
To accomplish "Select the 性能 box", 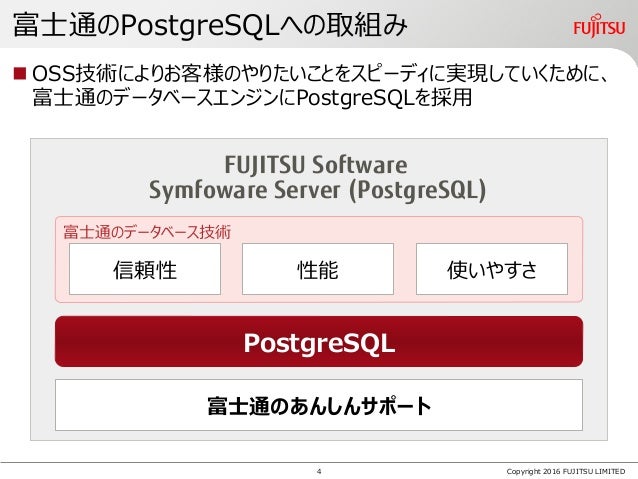I will click(x=318, y=269).
